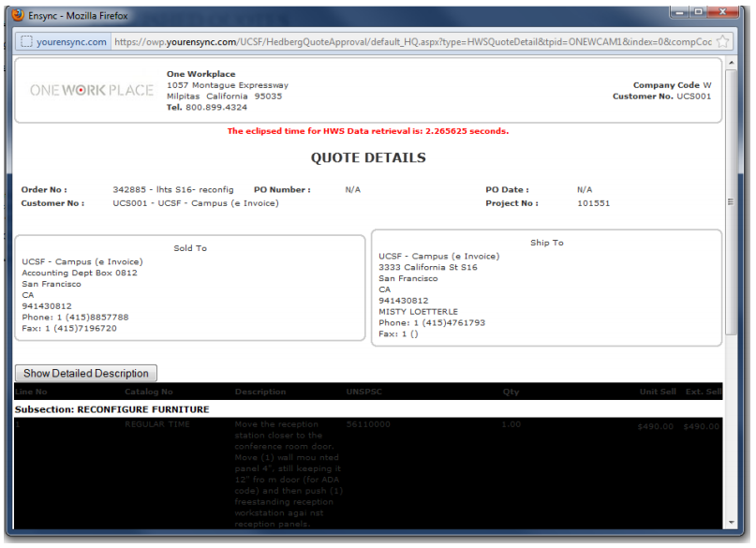Click the N/A value beside PO Date
Image resolution: width=756 pixels, height=548 pixels.
[x=585, y=190]
